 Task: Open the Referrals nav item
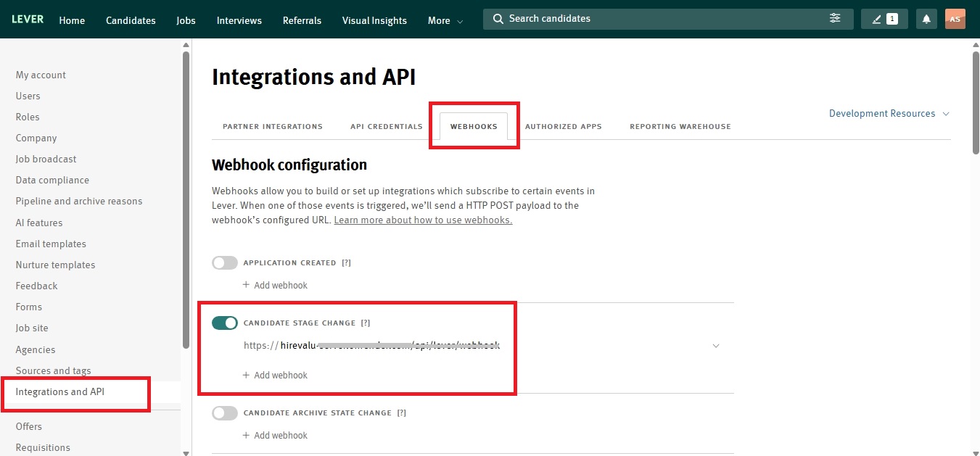point(302,20)
